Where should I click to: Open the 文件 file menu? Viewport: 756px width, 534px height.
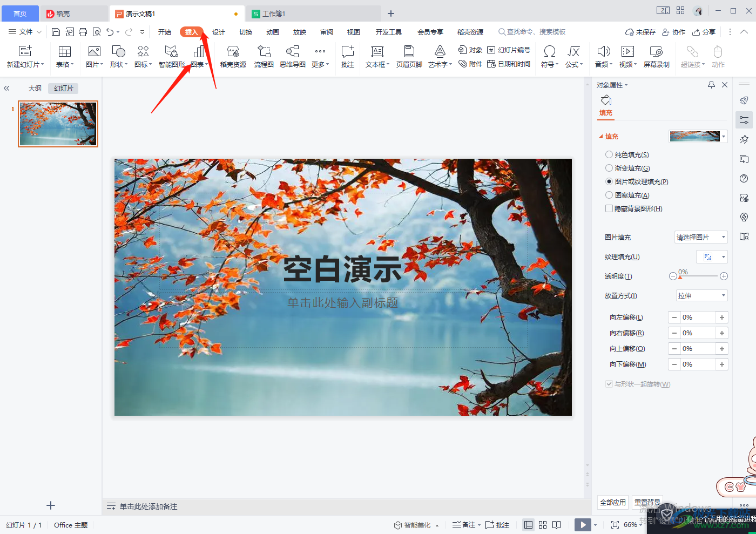pyautogui.click(x=25, y=32)
